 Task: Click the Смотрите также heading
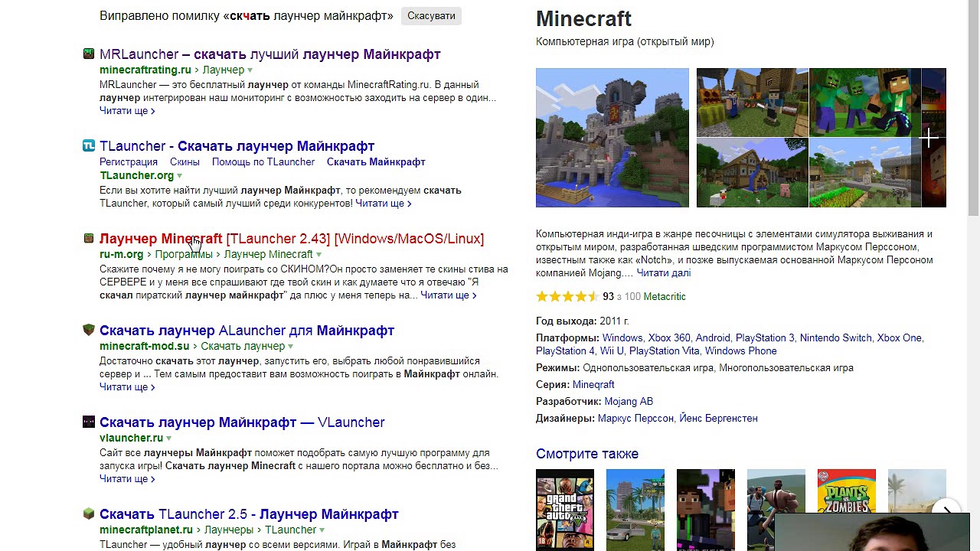(x=587, y=454)
